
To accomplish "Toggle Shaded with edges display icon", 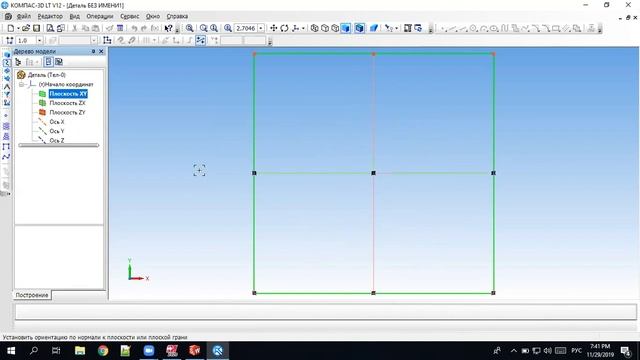I will [359, 28].
